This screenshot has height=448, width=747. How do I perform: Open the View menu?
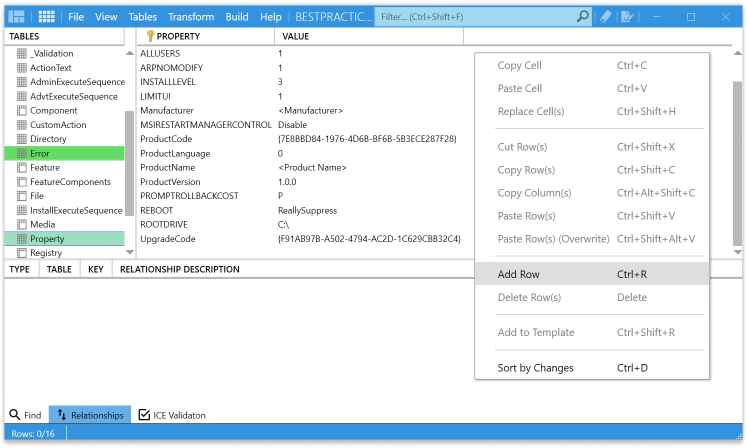[106, 17]
